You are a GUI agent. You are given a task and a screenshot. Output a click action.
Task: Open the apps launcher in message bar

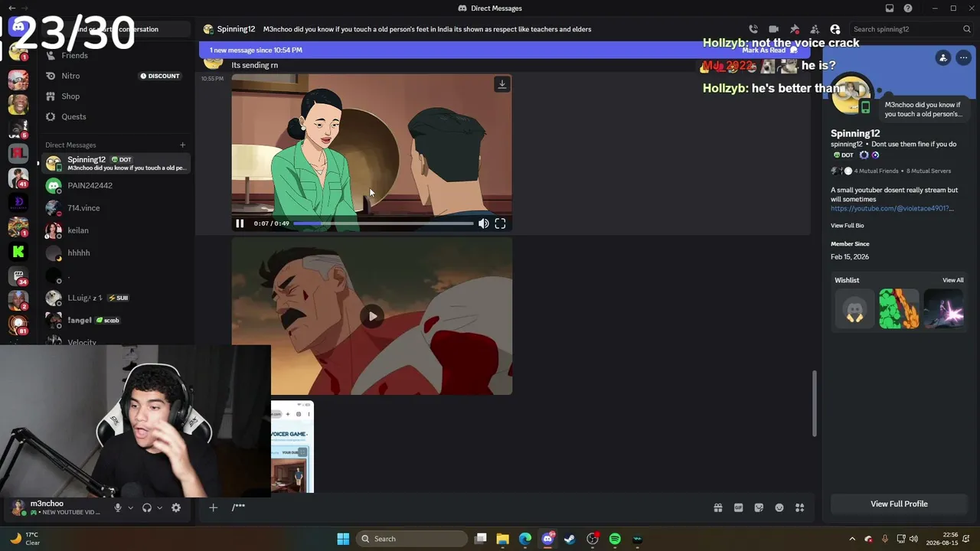click(x=800, y=507)
